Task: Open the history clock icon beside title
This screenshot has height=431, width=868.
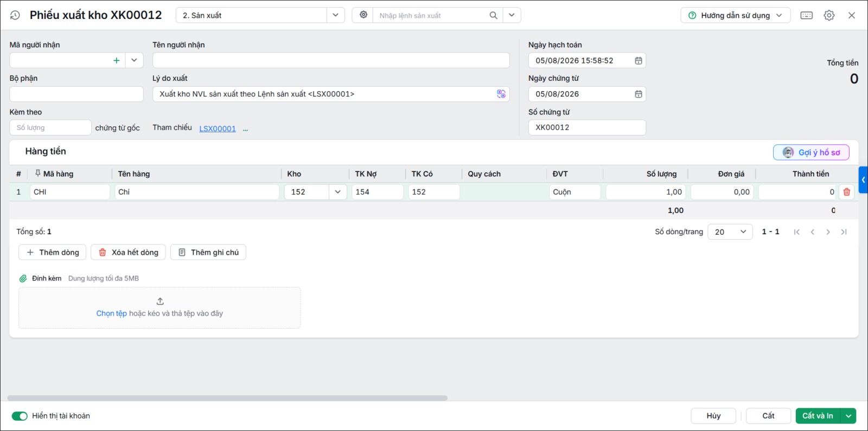Action: point(15,15)
